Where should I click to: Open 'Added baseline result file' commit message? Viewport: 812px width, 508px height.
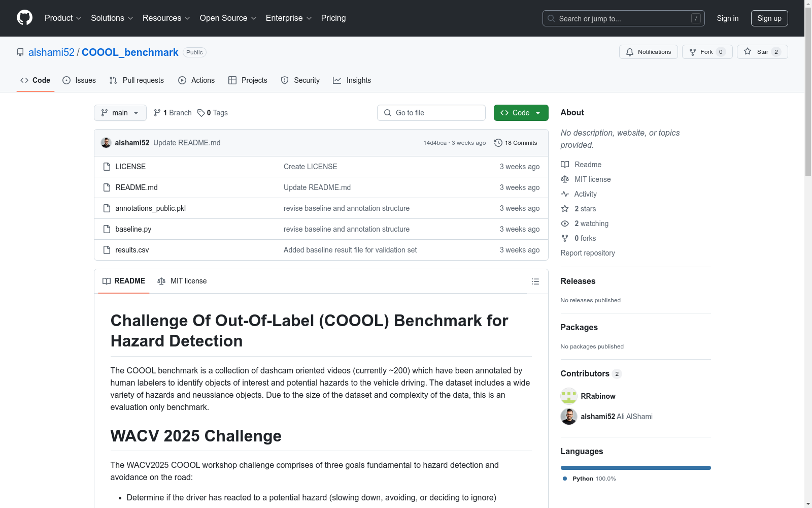point(350,250)
